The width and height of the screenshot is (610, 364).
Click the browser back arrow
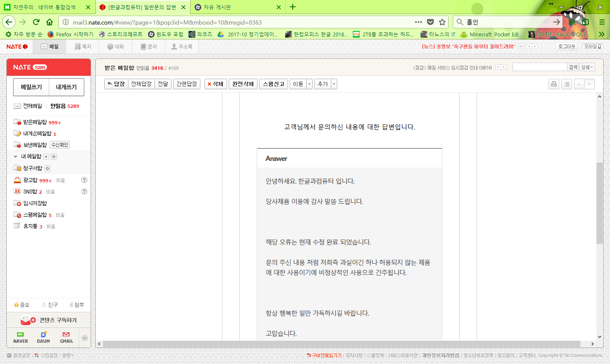(9, 22)
